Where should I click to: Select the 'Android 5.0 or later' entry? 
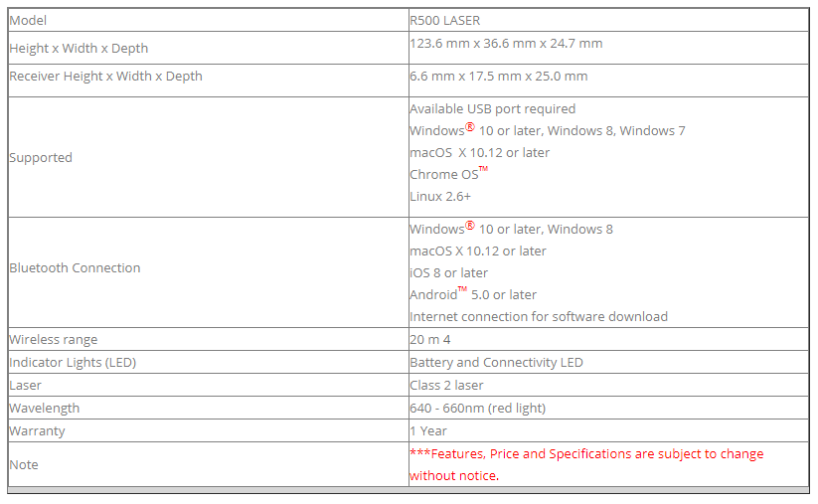pos(473,294)
